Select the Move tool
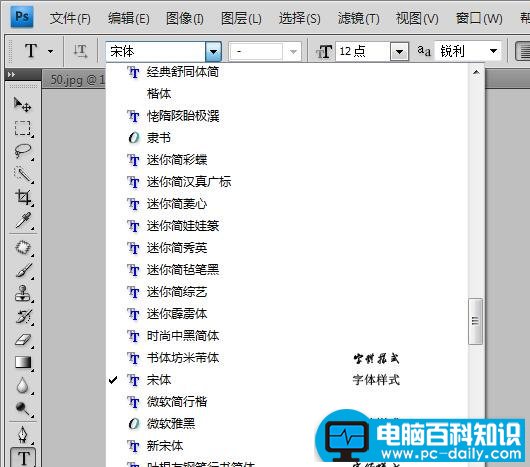 [x=22, y=105]
